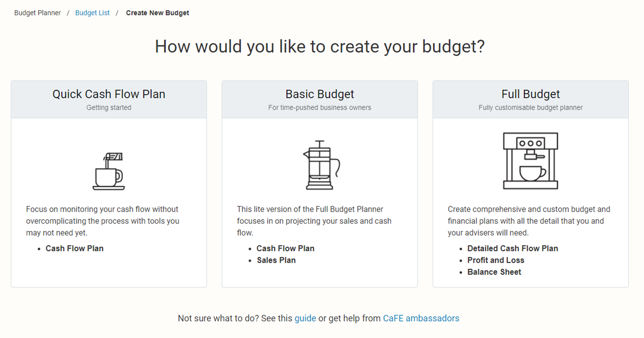Image resolution: width=644 pixels, height=338 pixels.
Task: Select the Create New Budget breadcrumb
Action: click(x=158, y=13)
